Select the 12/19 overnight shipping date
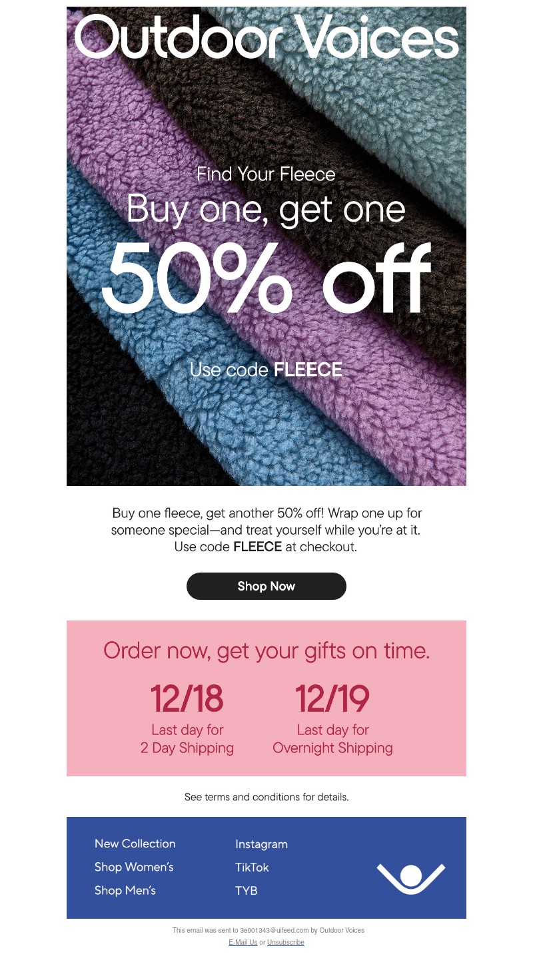This screenshot has height=980, width=533. click(332, 700)
